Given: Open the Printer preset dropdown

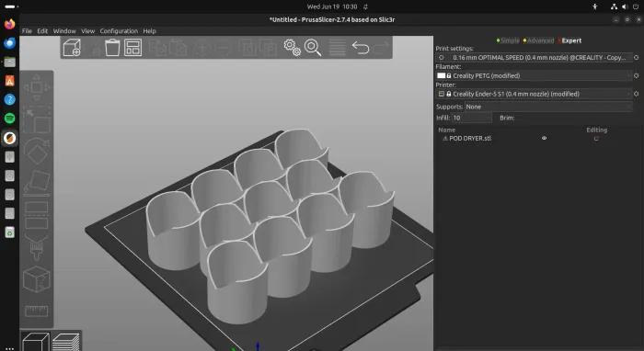Looking at the screenshot, I should tap(534, 94).
